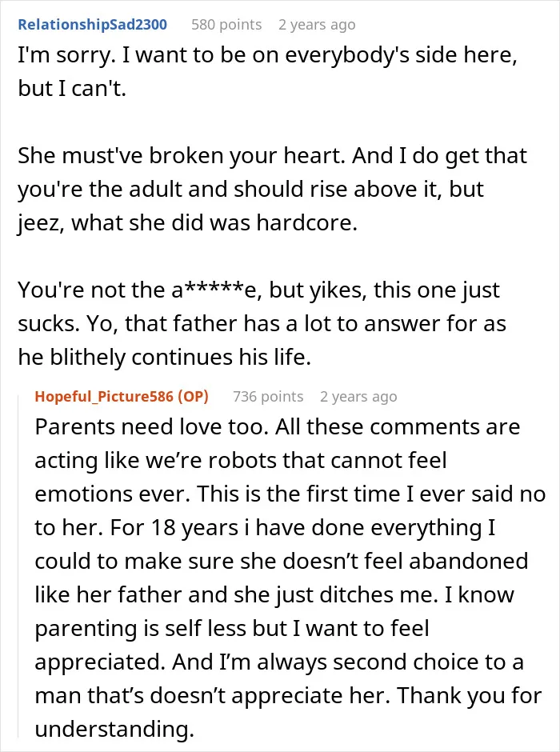The height and width of the screenshot is (752, 560).
Task: Click the line starting "acting like we're robots"
Action: 241,461
